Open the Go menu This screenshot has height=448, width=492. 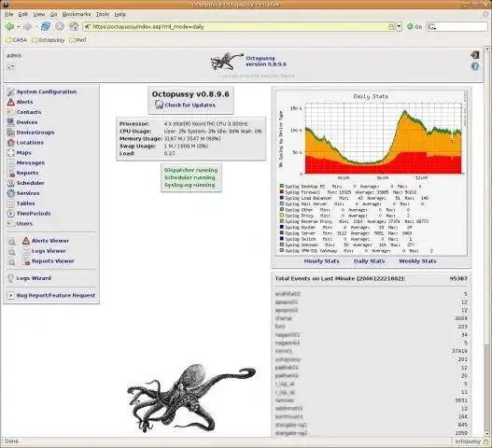53,14
